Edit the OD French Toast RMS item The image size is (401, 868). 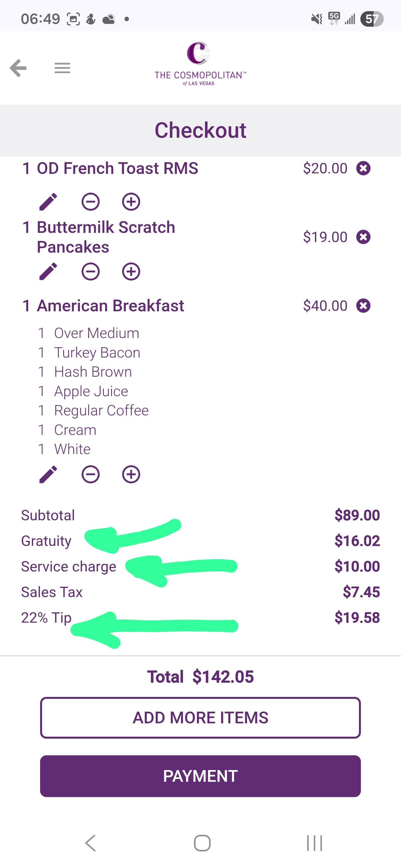click(48, 202)
